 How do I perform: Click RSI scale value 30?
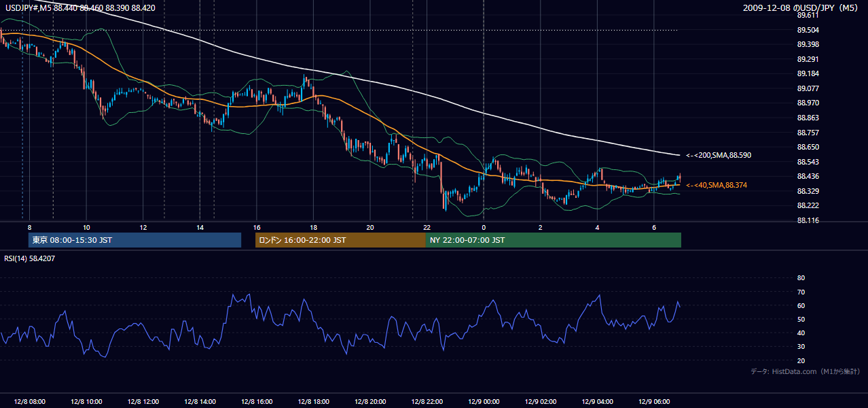[801, 347]
